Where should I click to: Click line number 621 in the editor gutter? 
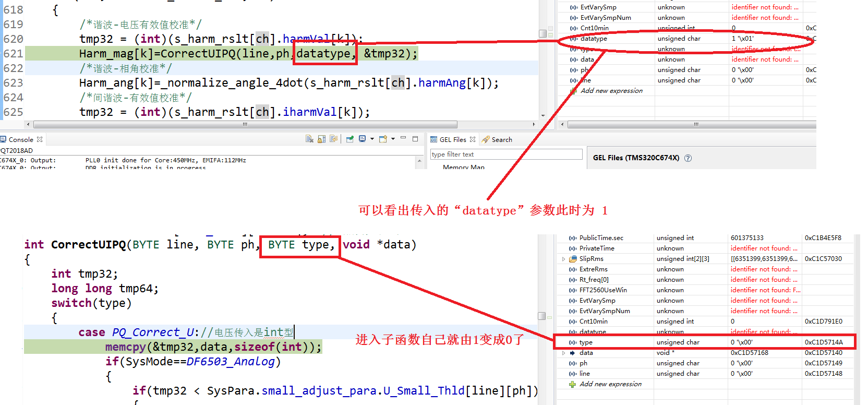point(13,54)
